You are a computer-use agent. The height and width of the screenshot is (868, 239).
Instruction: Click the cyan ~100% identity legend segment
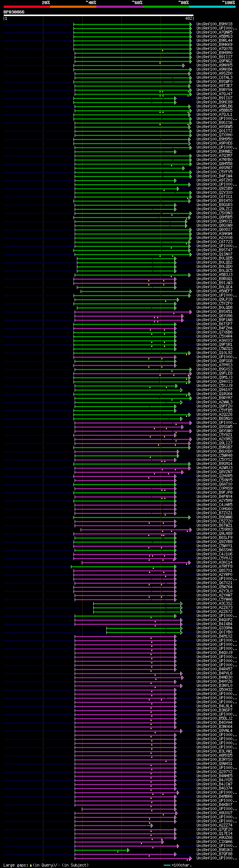click(212, 7)
